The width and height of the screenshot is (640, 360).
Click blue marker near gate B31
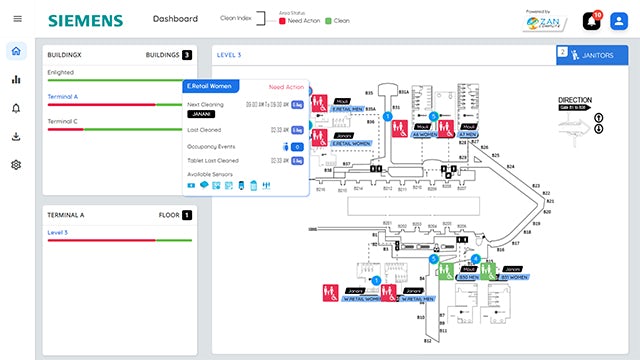(x=387, y=117)
